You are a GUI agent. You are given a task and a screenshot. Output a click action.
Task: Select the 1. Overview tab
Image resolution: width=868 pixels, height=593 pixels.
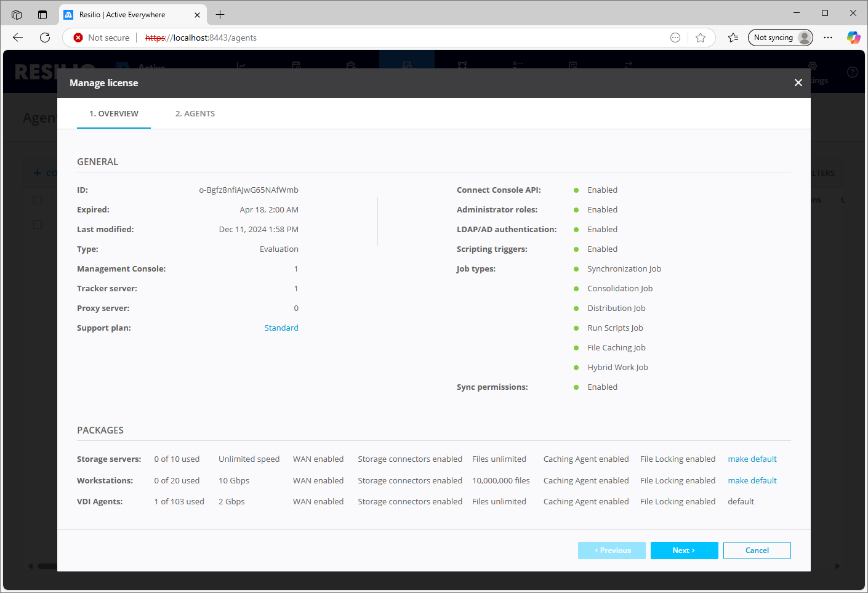click(114, 114)
